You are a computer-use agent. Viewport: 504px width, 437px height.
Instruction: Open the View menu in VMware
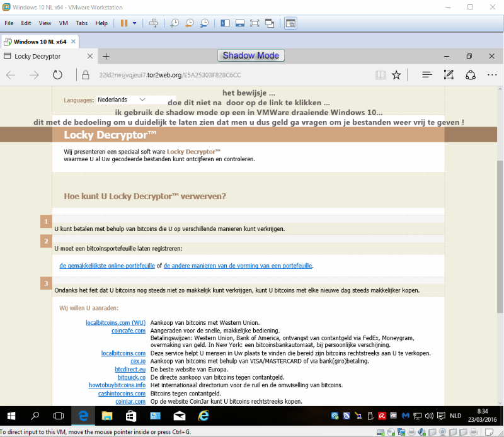point(45,23)
